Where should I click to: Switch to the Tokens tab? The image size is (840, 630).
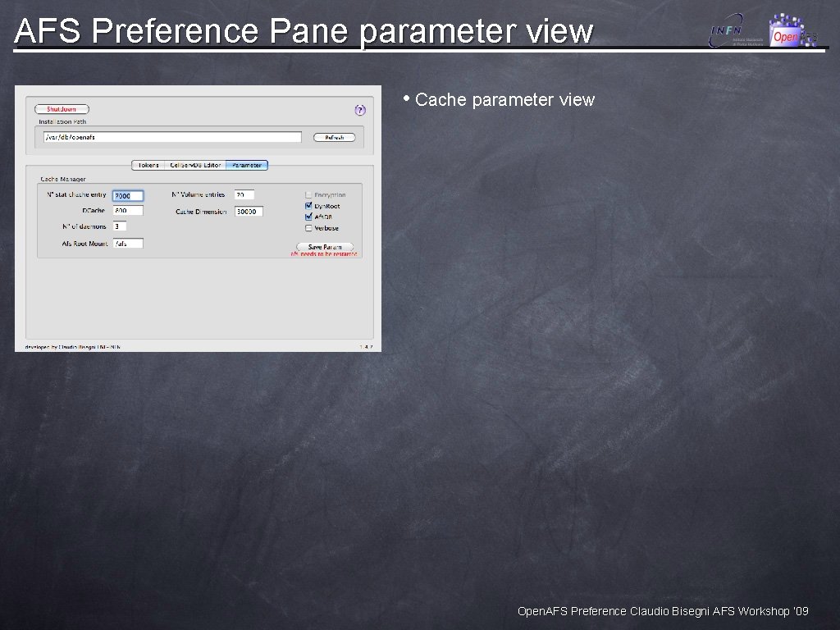148,166
